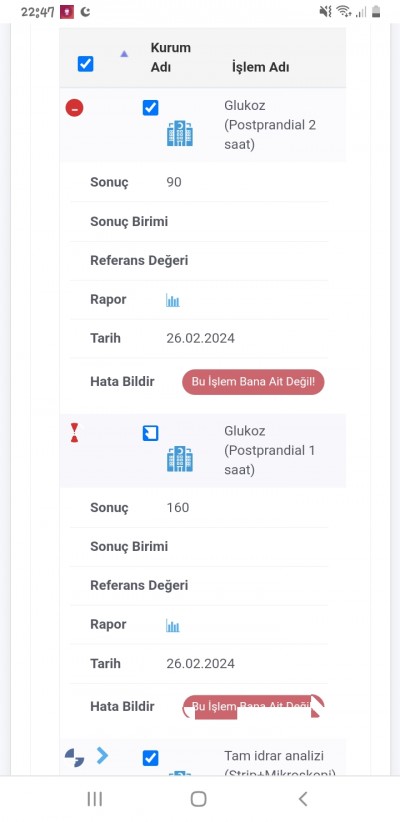Tap hospital icon beside Glukoz Postprandial 2 saat
400x822 pixels.
pos(180,133)
